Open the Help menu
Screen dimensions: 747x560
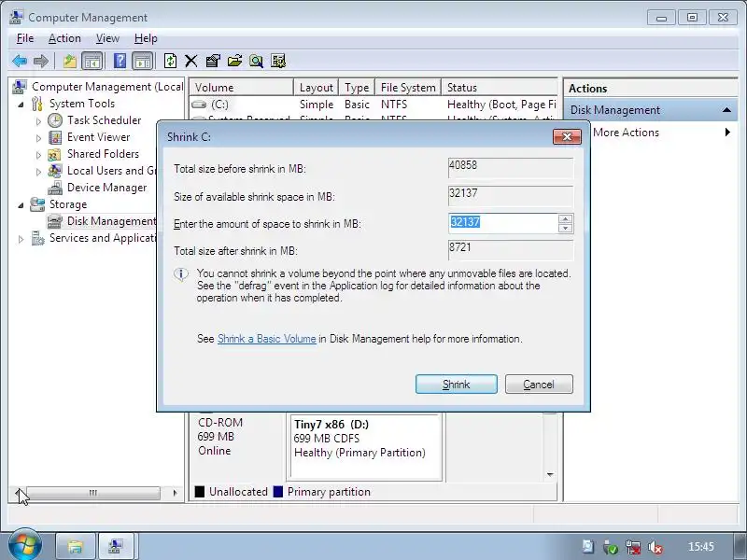click(x=146, y=38)
